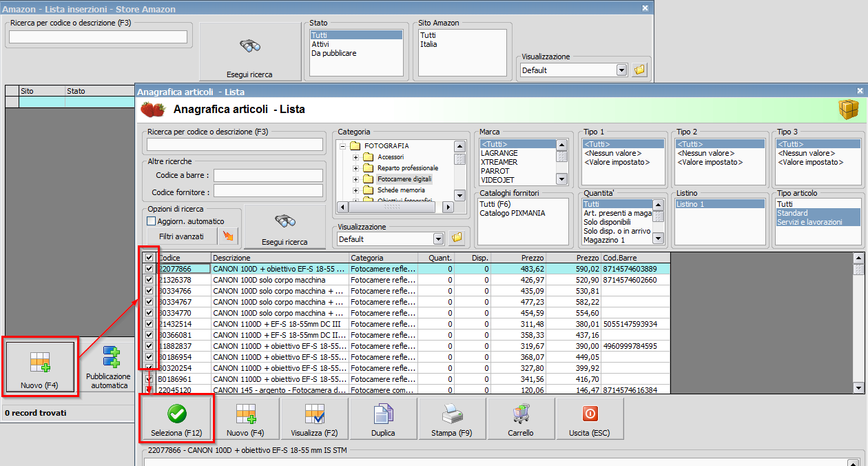Toggle the Aggiorn. automatico checkbox
The width and height of the screenshot is (868, 466).
152,221
